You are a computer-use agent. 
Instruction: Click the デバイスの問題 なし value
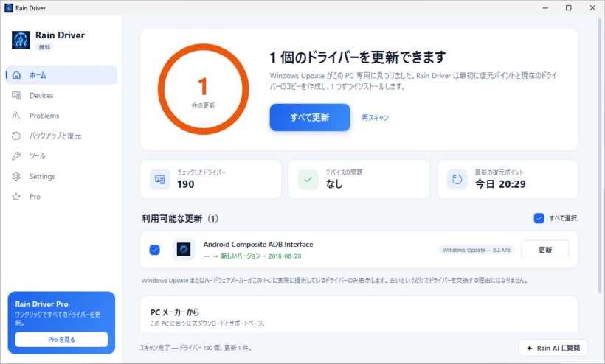pos(334,184)
